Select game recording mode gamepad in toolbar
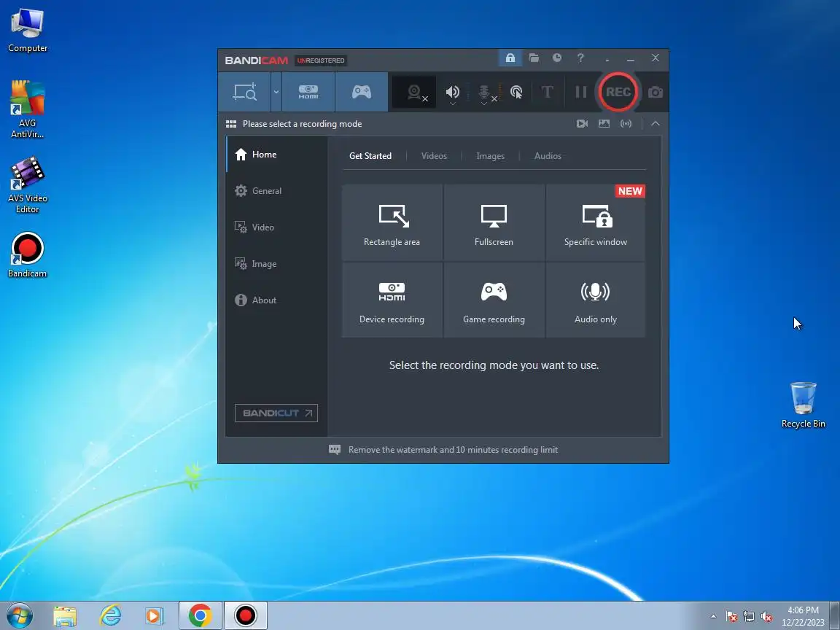This screenshot has height=630, width=840. point(362,92)
